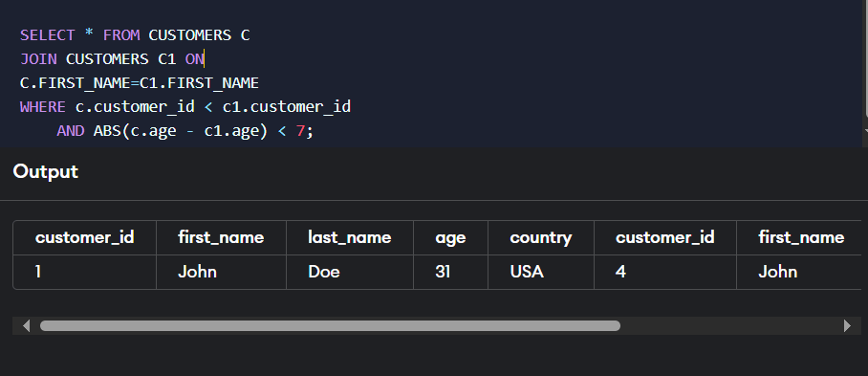Click the horizontal scrollbar left arrow
Image resolution: width=868 pixels, height=376 pixels.
coord(26,325)
